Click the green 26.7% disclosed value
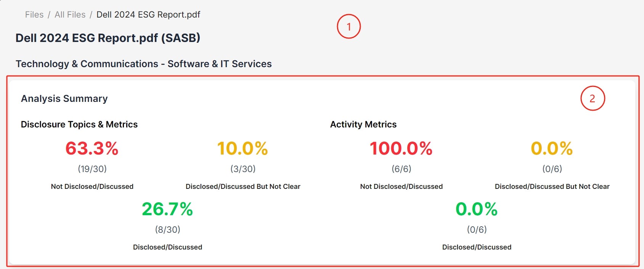Image resolution: width=644 pixels, height=269 pixels. [167, 209]
